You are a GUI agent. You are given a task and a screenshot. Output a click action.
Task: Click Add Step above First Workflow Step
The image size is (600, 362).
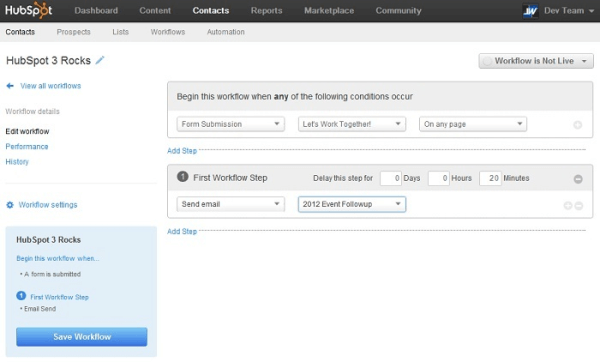[182, 151]
